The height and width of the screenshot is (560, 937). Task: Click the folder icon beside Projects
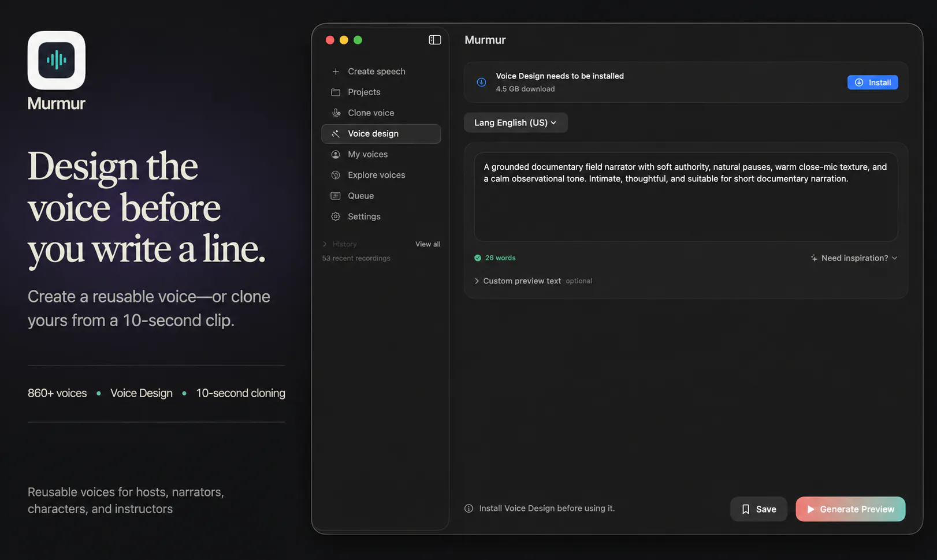336,92
